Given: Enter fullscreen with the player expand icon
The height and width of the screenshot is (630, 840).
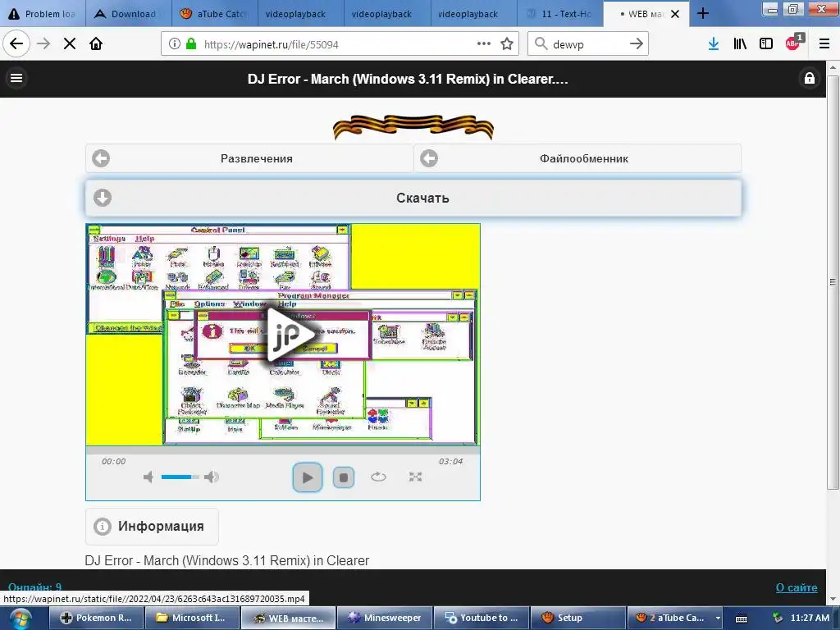Looking at the screenshot, I should (x=415, y=477).
